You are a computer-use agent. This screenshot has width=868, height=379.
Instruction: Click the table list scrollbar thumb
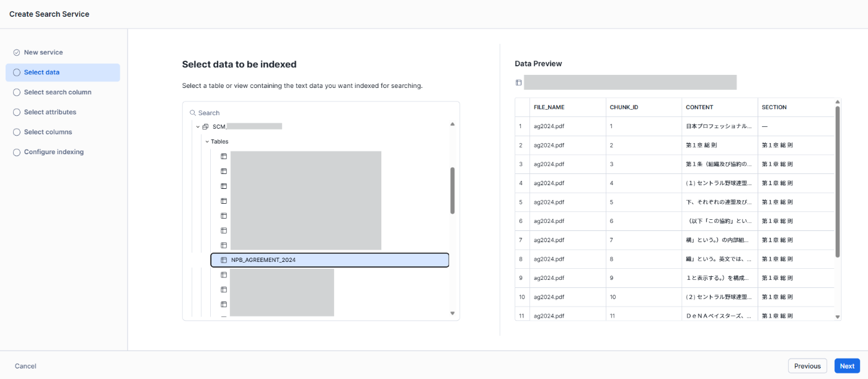tap(453, 191)
